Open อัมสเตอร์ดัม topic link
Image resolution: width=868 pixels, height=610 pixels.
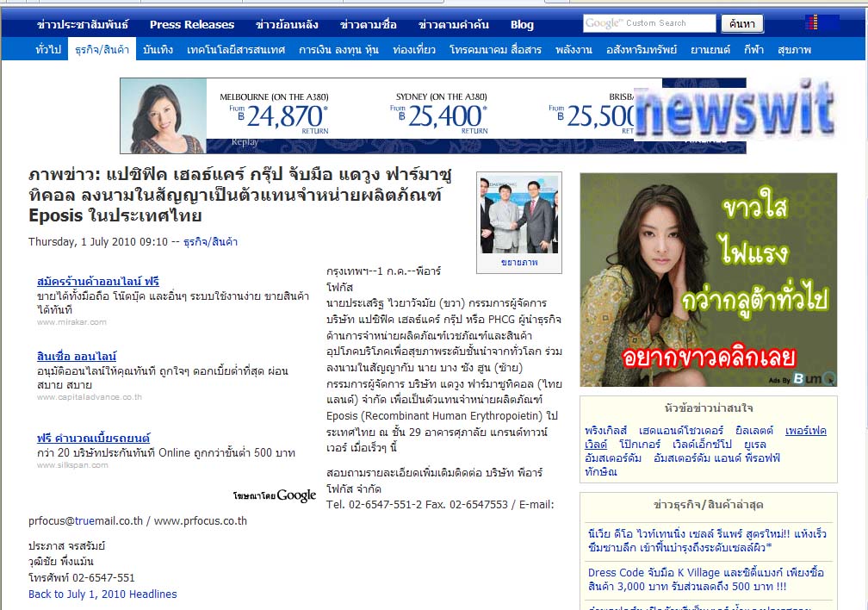coord(613,458)
